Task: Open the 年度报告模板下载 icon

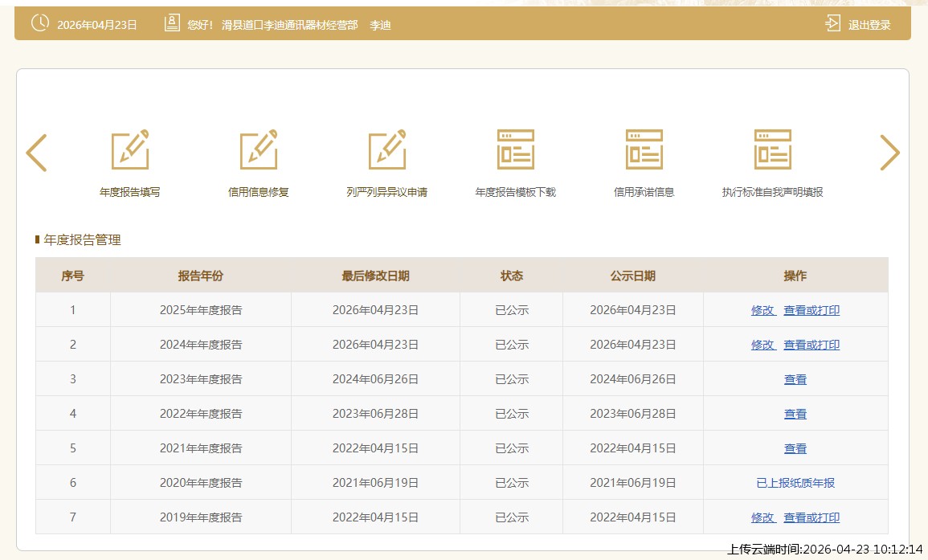Action: tap(516, 150)
